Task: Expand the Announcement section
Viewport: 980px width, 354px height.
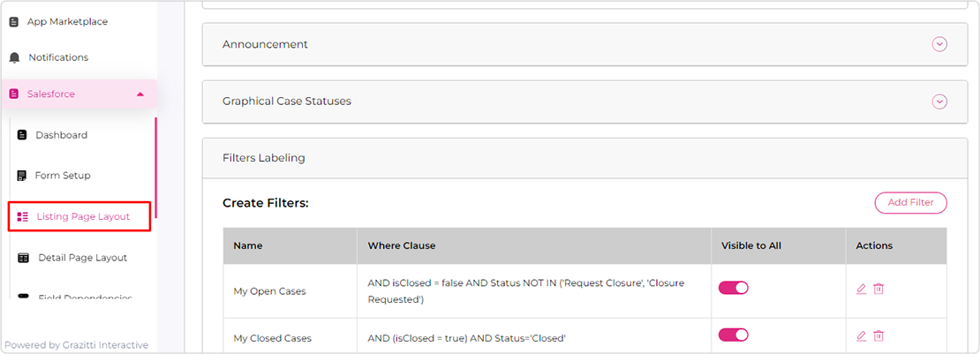Action: point(939,44)
